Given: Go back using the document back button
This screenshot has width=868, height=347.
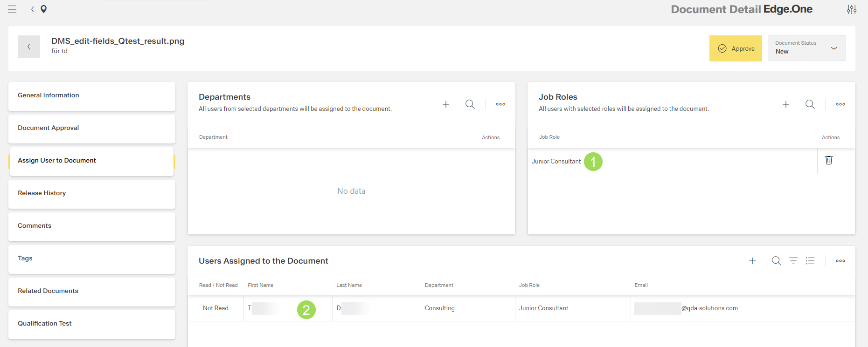Looking at the screenshot, I should click(x=29, y=47).
